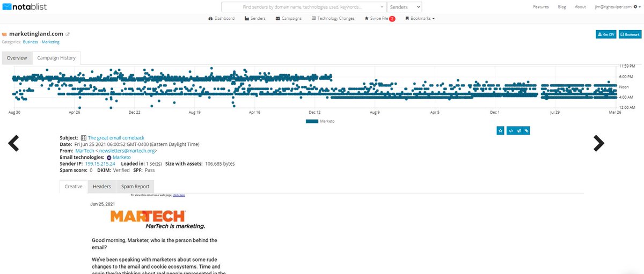644x274 pixels.
Task: Click the jim@rightsviper.com account link
Action: (x=618, y=7)
